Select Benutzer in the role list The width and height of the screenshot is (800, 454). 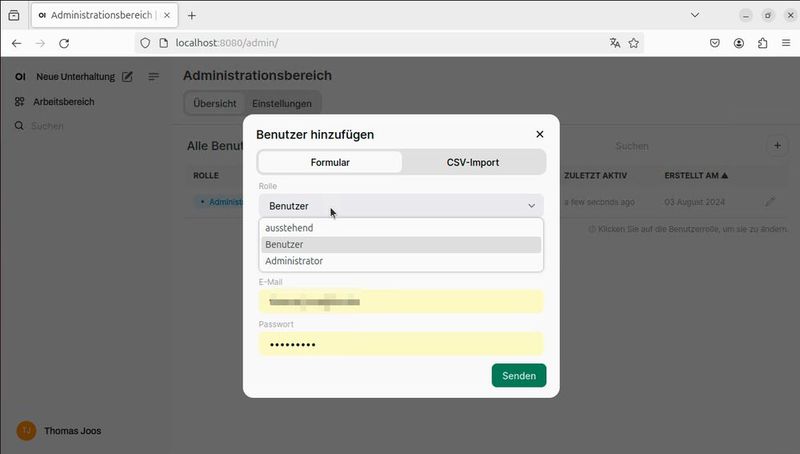[284, 244]
